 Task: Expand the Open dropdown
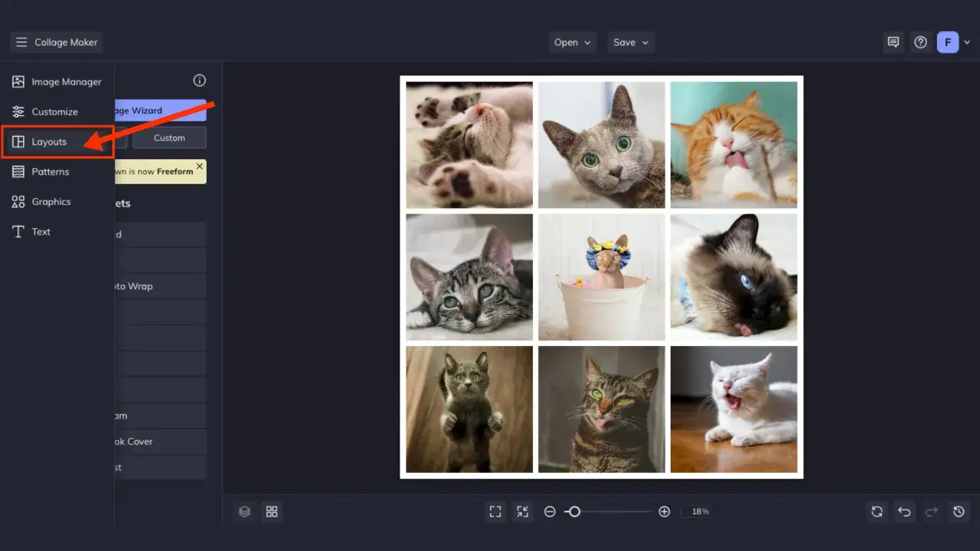tap(573, 43)
